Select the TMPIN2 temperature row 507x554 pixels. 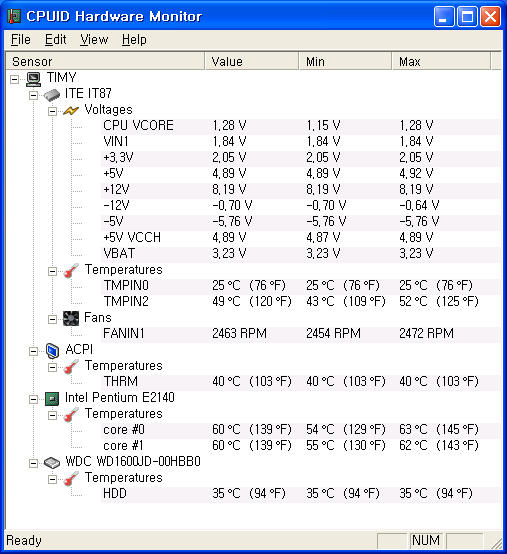coord(301,302)
